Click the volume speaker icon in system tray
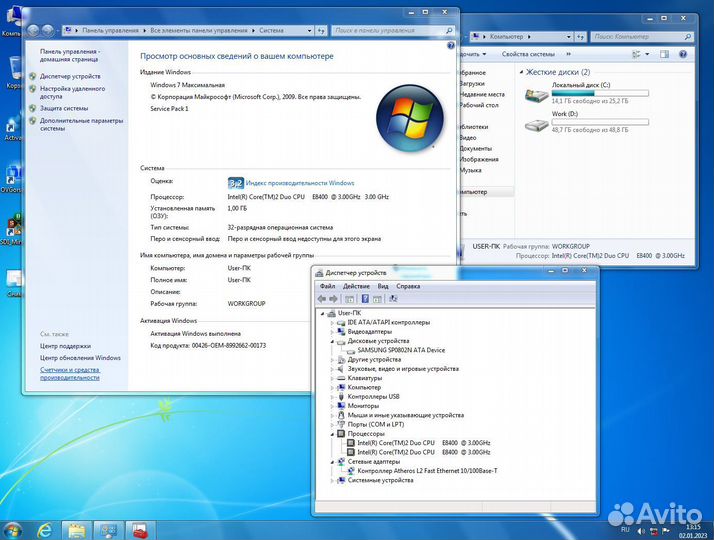The height and width of the screenshot is (540, 714). (641, 531)
